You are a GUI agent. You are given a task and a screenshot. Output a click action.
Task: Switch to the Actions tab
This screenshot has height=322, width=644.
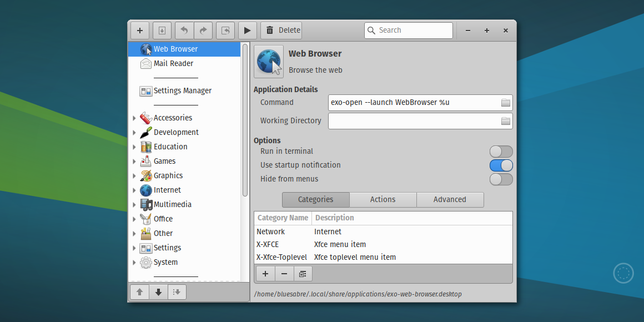click(x=383, y=199)
